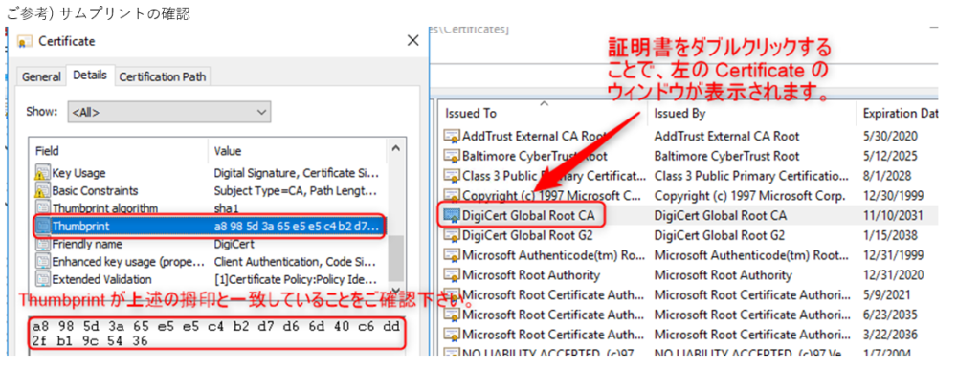
Task: Click the Baltimore CyberTrust Root certificate icon
Action: [x=452, y=156]
